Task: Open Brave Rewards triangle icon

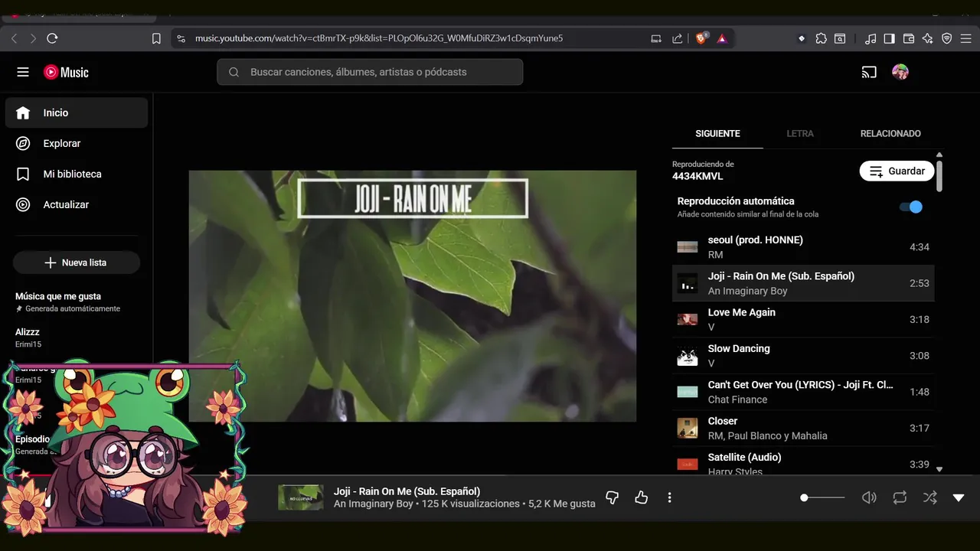Action: tap(722, 38)
